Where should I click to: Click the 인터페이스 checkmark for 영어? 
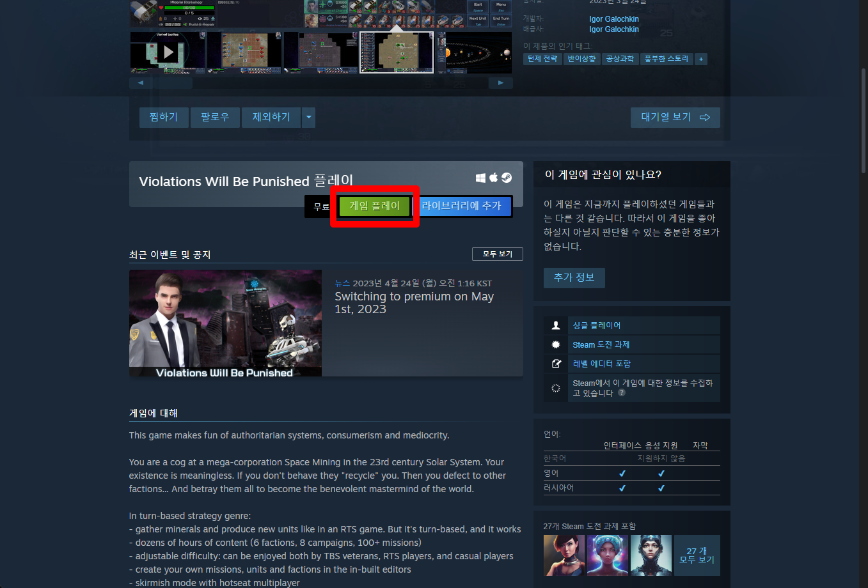622,474
